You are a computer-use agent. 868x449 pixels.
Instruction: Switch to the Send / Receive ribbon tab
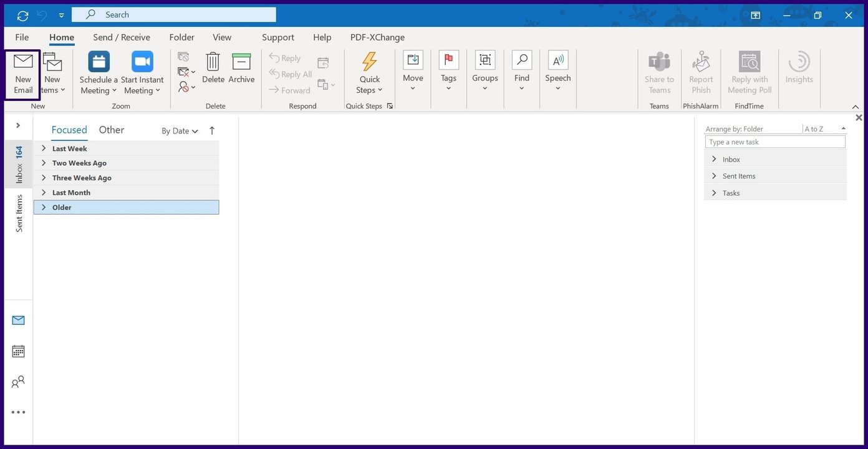pos(121,37)
